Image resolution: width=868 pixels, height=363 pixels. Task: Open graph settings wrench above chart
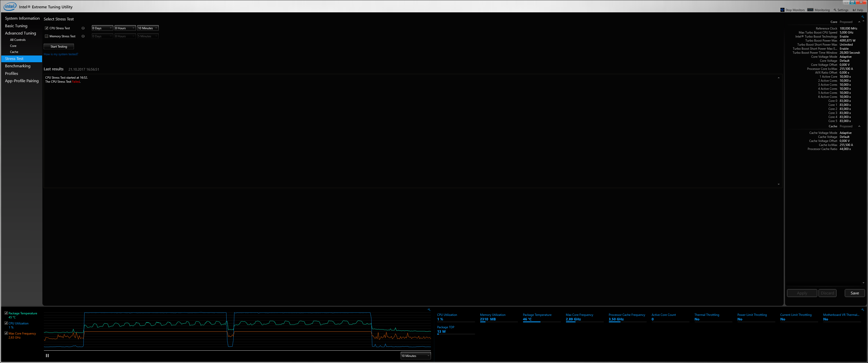[x=429, y=310]
